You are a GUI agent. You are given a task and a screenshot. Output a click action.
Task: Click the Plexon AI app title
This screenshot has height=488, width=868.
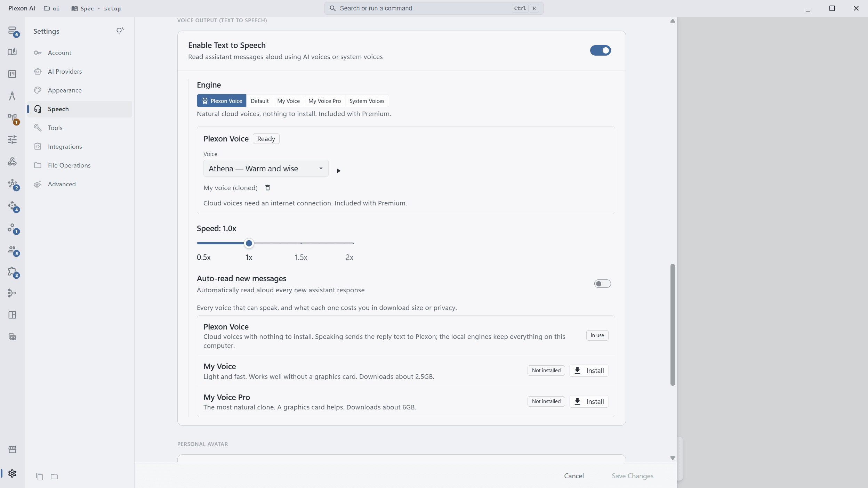click(x=22, y=8)
